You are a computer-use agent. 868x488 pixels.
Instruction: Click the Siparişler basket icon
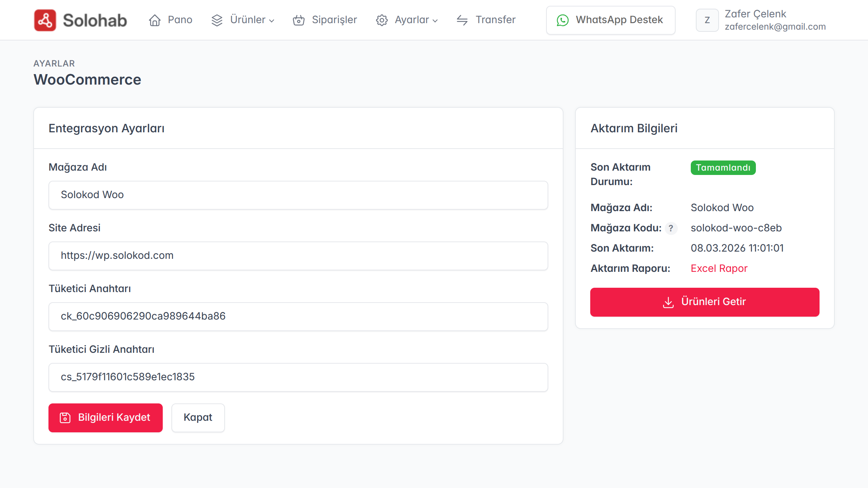coord(299,20)
